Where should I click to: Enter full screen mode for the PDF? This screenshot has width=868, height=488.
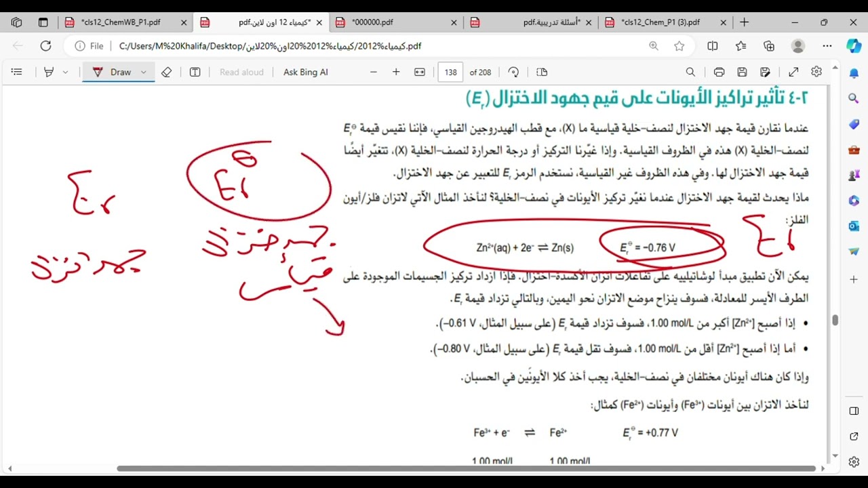pyautogui.click(x=793, y=72)
